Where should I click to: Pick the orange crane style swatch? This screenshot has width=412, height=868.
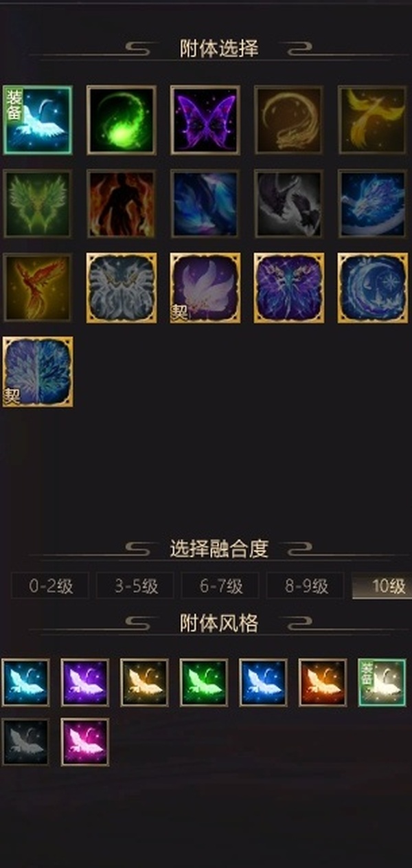click(323, 682)
